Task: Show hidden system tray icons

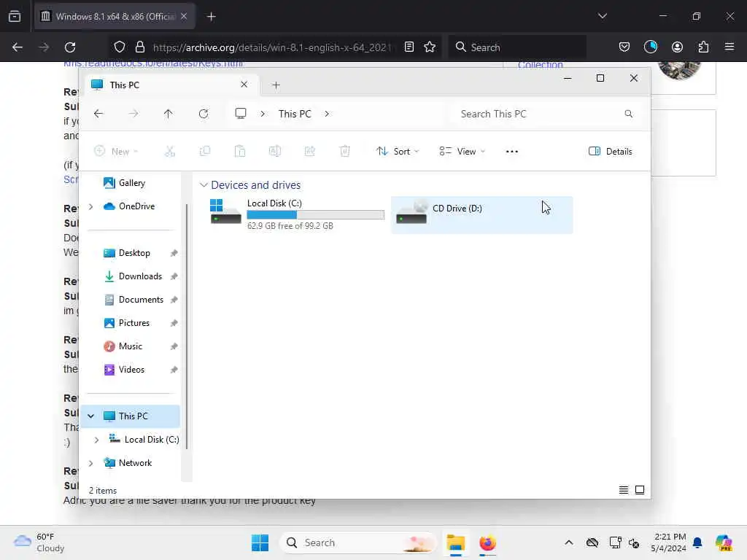Action: [x=569, y=542]
